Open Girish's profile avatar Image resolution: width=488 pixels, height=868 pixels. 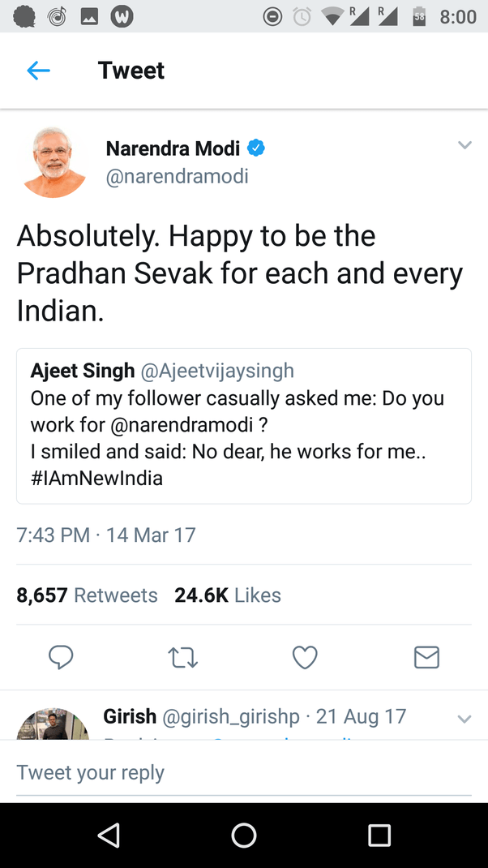(x=54, y=724)
